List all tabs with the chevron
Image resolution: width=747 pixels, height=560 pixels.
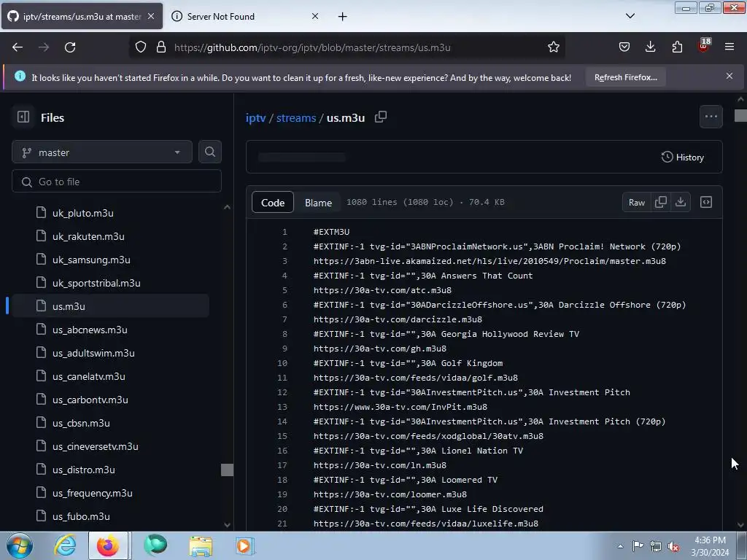point(630,16)
